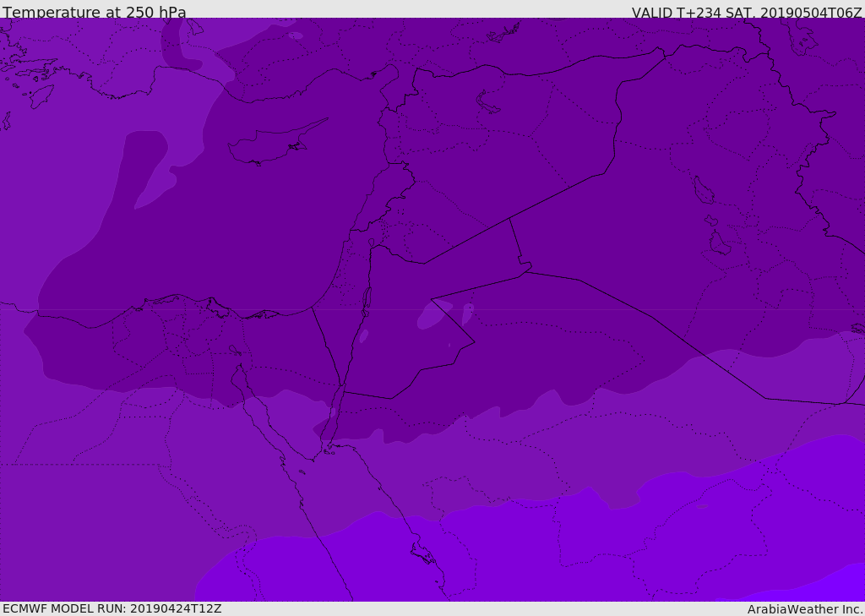Viewport: 865px width, 616px height.
Task: Click the 'ECMWF MODEL RUN: 20190424T12Z' label
Action: tap(112, 608)
